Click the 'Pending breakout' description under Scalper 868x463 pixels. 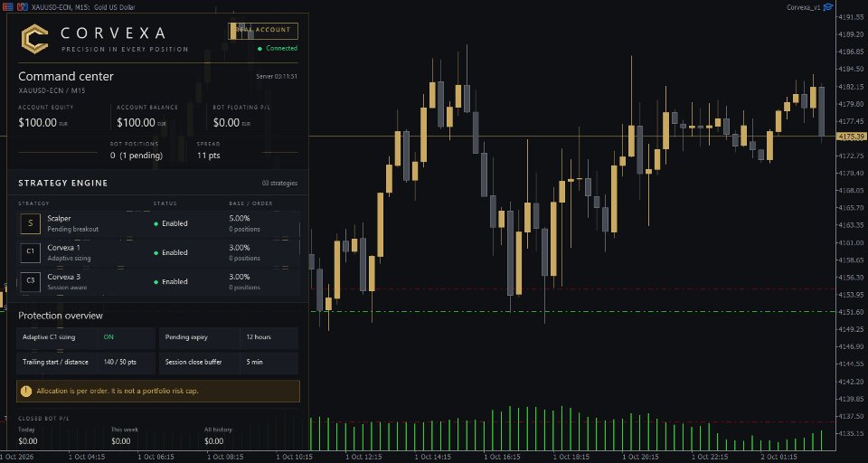73,230
